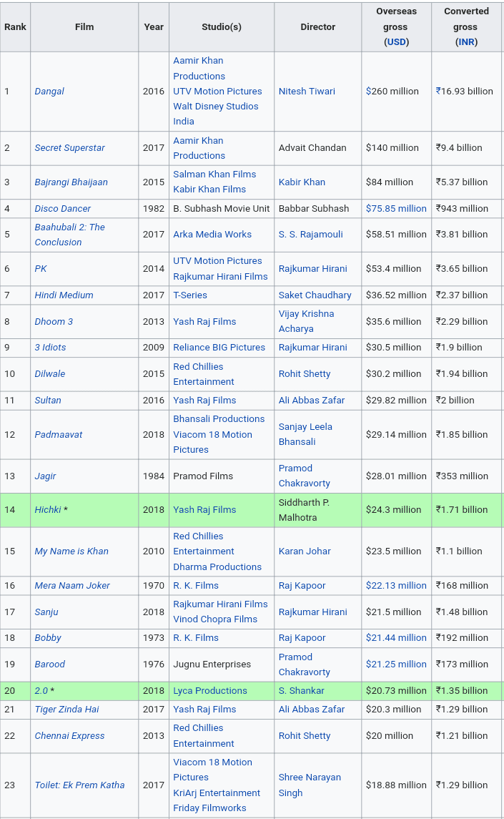
Task: Open Shree Narayan Singh director link
Action: [x=310, y=785]
